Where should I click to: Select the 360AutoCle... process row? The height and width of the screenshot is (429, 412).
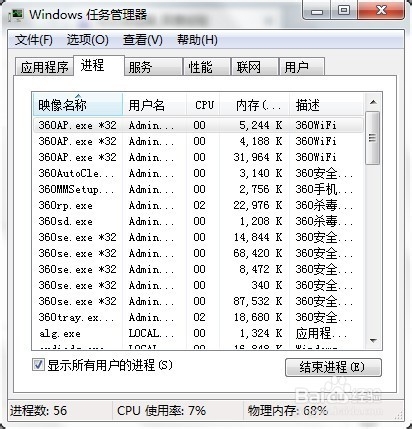point(198,173)
